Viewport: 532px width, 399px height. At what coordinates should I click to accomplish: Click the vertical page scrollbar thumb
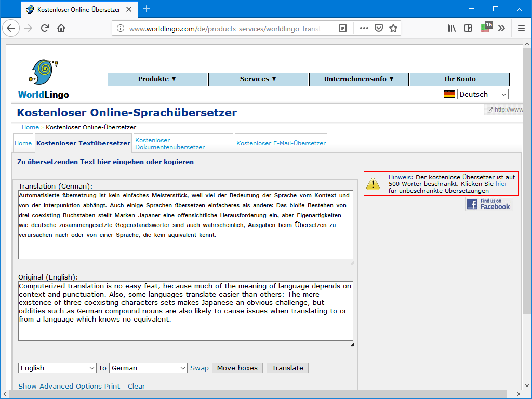(527, 181)
